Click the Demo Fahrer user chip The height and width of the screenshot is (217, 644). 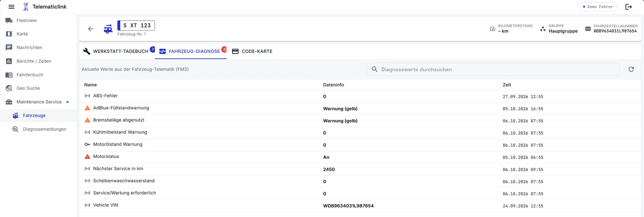click(x=598, y=7)
